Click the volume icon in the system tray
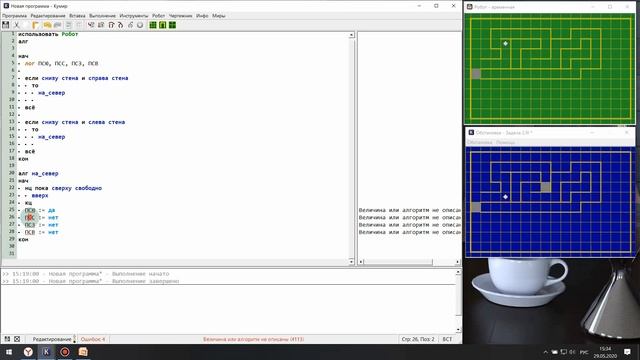Image resolution: width=640 pixels, height=360 pixels. click(x=572, y=352)
